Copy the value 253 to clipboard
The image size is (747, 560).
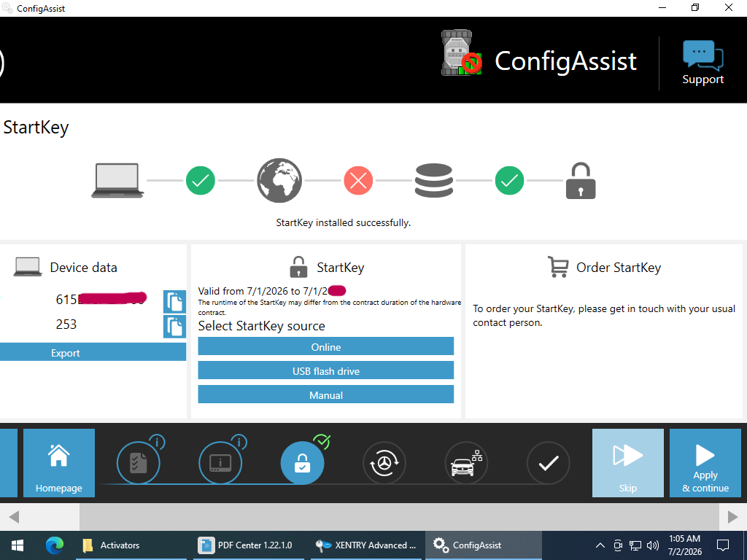(x=174, y=326)
